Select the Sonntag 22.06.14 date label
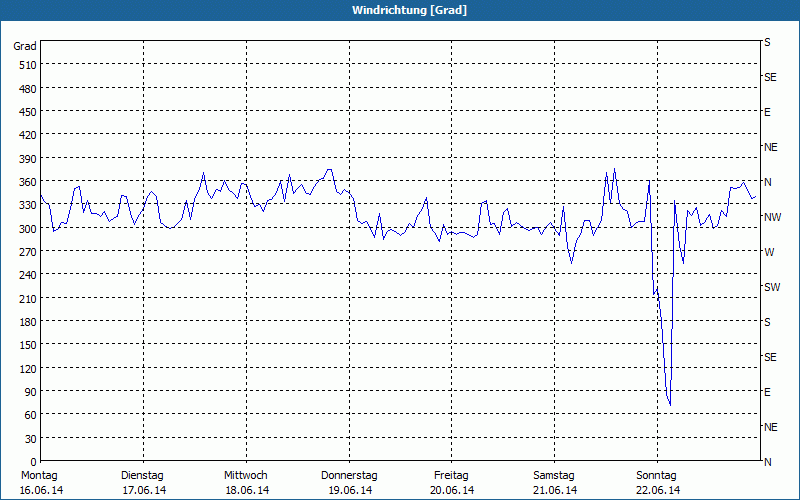The height and width of the screenshot is (500, 800). [x=657, y=483]
